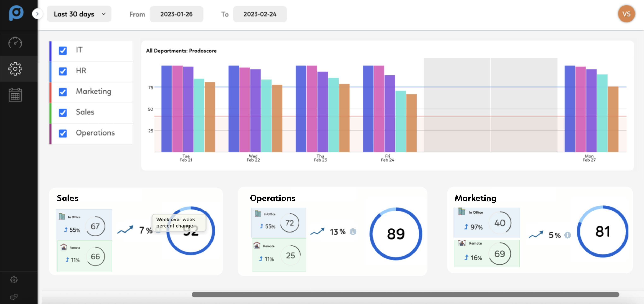Click the From date field 2023-01-26
The image size is (644, 304).
tap(177, 14)
